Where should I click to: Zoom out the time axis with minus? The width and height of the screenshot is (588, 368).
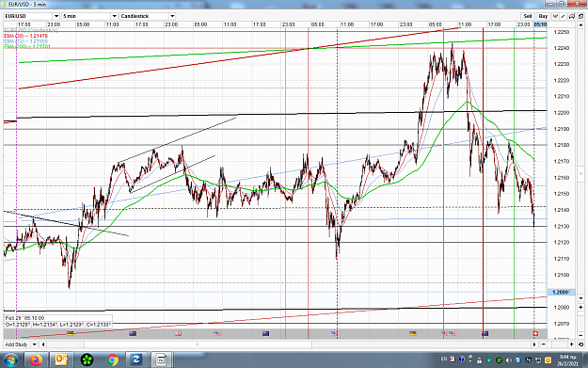coord(544,344)
